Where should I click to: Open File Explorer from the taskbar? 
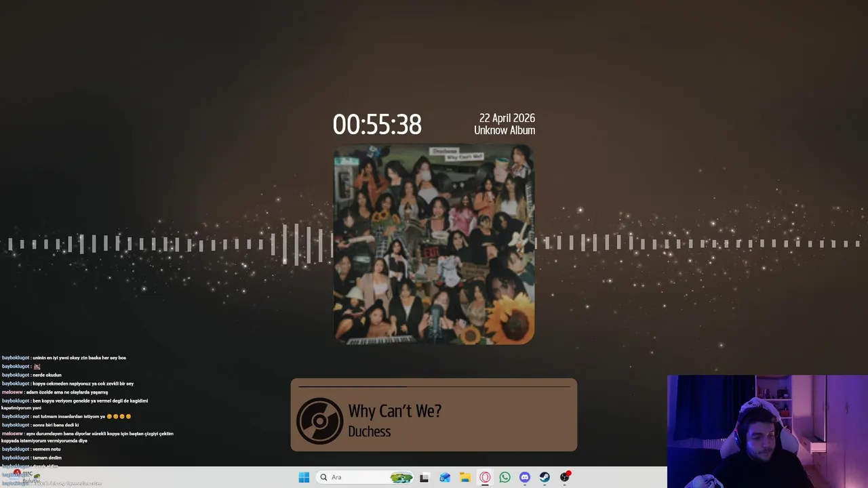coord(465,477)
